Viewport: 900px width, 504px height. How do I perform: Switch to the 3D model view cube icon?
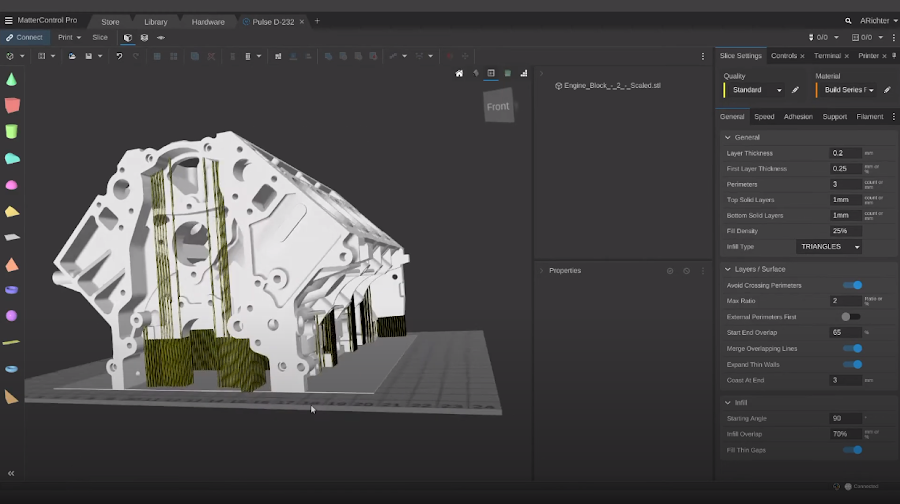127,38
